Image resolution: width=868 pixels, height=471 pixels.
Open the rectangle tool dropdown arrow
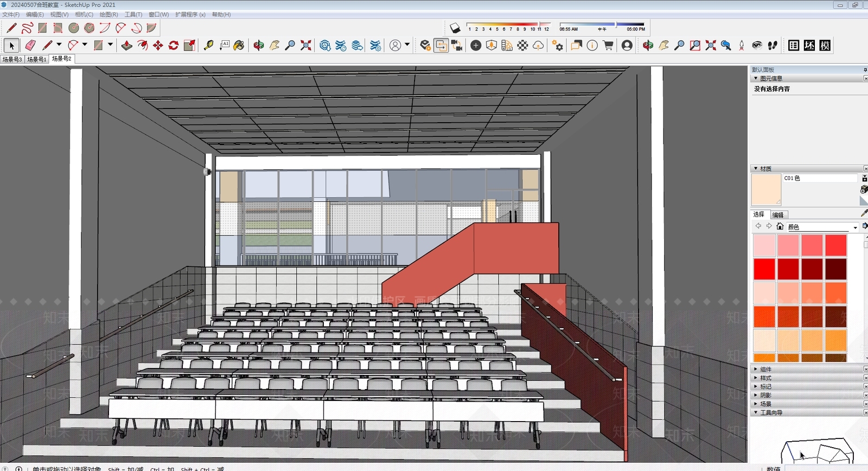110,45
